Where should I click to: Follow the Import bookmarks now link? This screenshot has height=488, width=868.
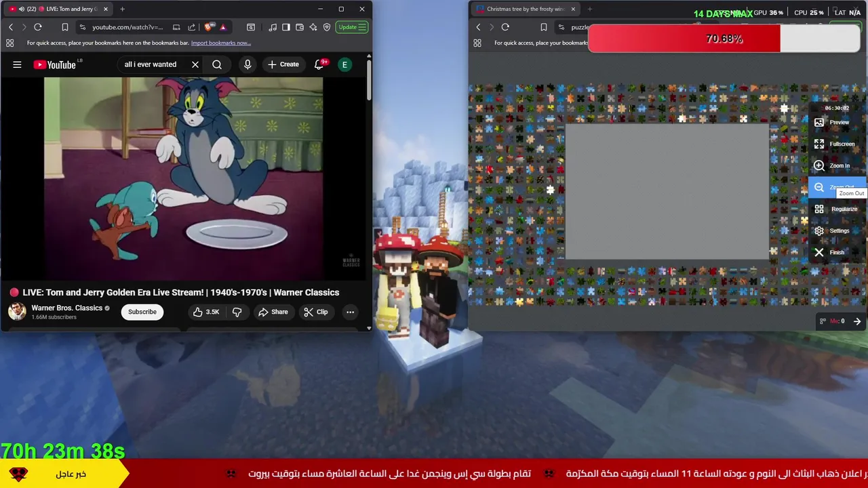click(x=221, y=43)
